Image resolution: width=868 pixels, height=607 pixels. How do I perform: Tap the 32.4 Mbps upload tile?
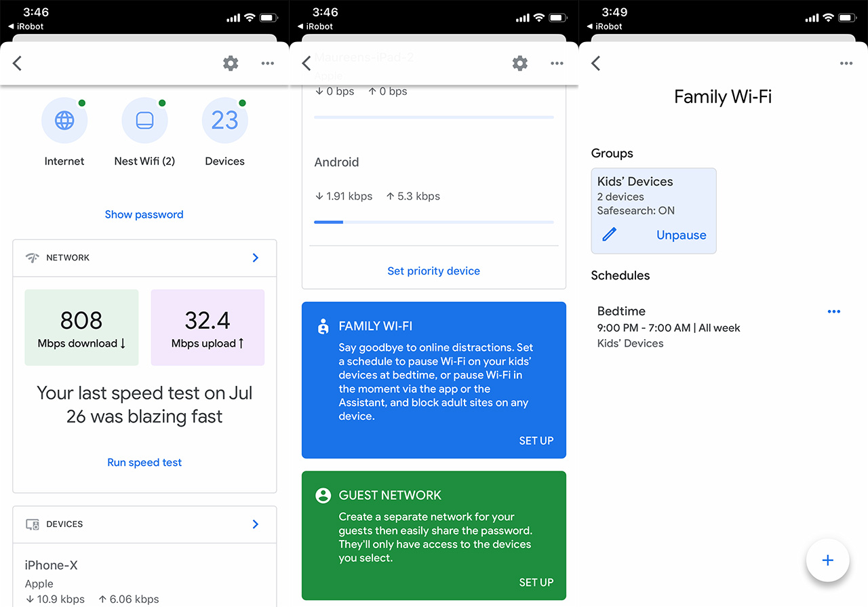click(x=208, y=328)
